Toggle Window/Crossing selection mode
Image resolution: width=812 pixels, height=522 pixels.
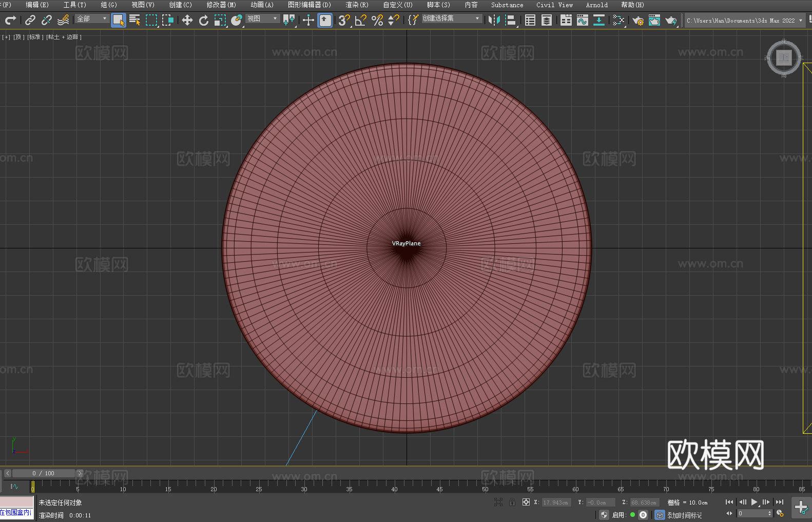click(x=168, y=20)
